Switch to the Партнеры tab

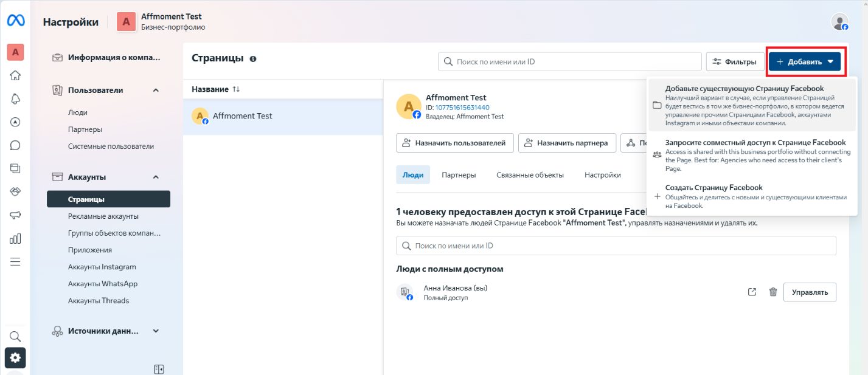[x=459, y=175]
